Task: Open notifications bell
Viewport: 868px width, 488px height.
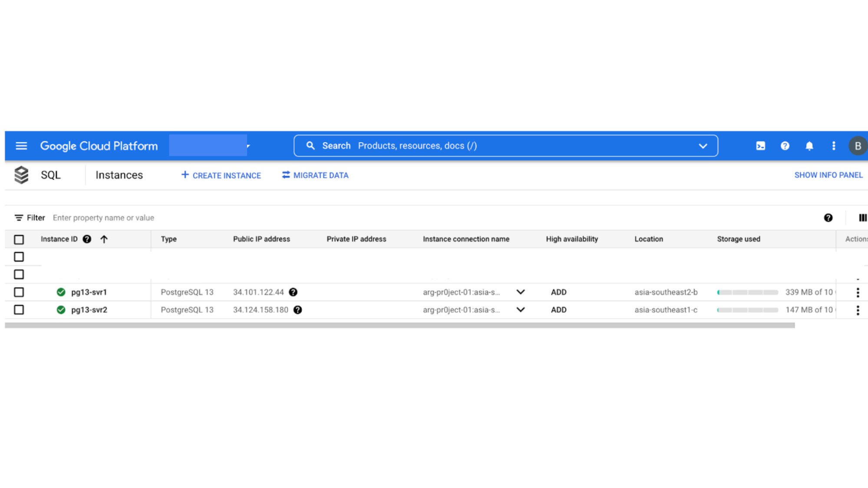Action: 809,146
